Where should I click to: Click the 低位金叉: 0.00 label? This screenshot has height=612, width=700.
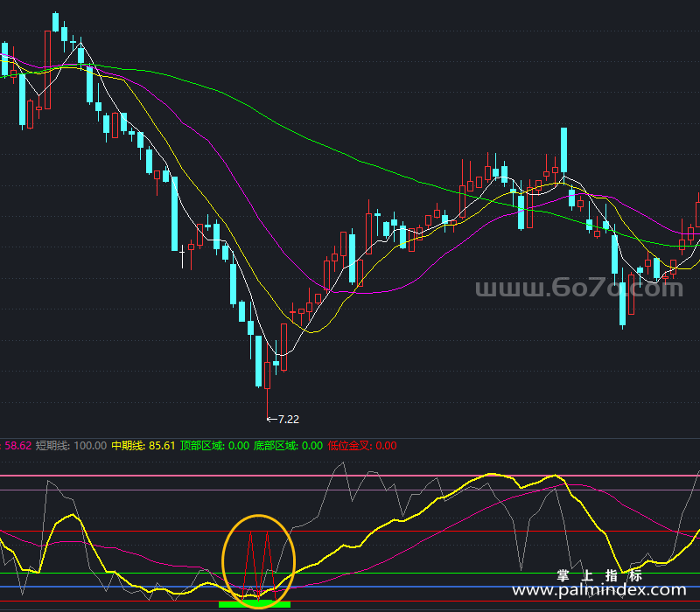362,446
